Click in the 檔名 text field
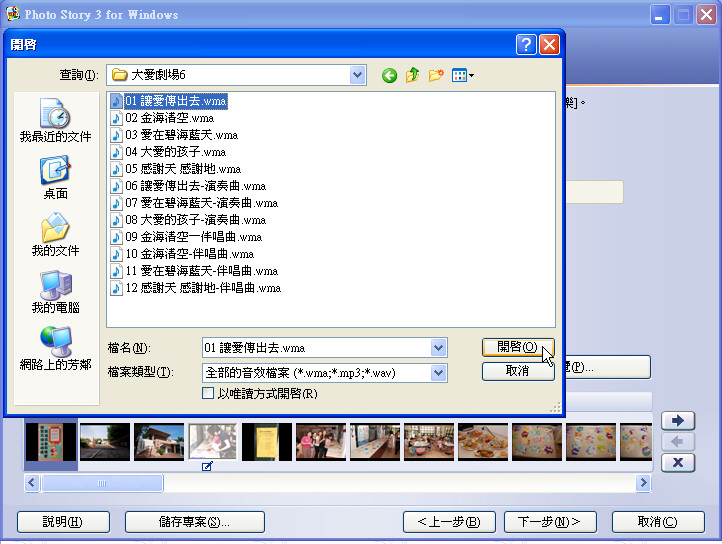This screenshot has width=722, height=544. click(x=315, y=347)
